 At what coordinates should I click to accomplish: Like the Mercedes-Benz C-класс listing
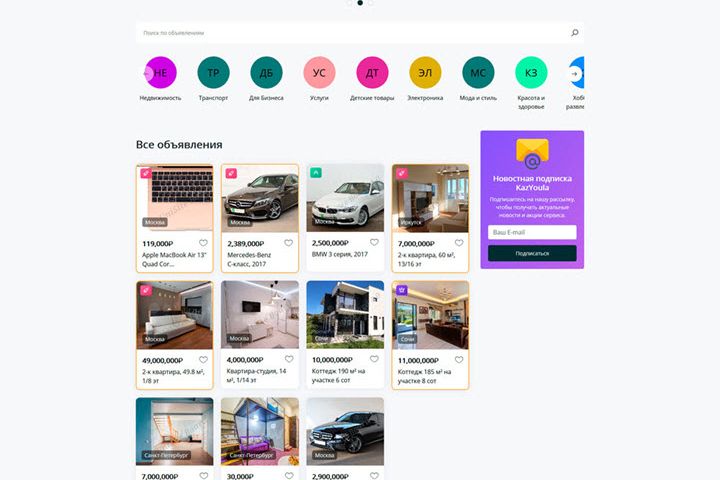tap(288, 243)
